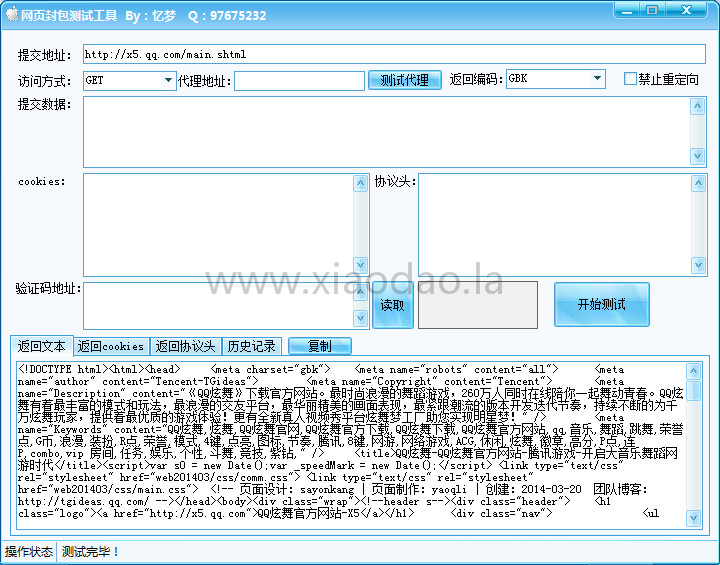Screen dimensions: 720x565
Task: Click the 验证码地址 scroll down arrow
Action: click(x=360, y=318)
